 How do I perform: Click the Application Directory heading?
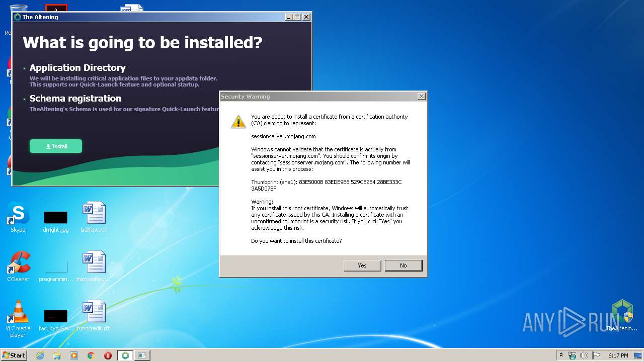tap(77, 67)
